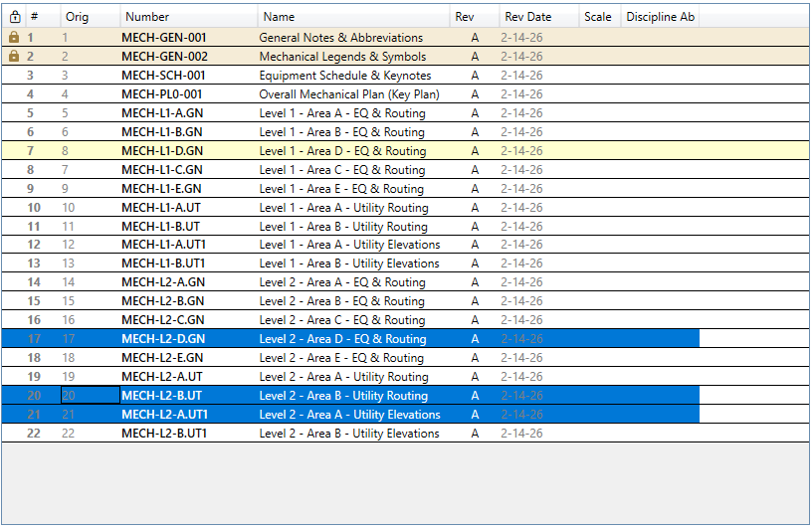Image resolution: width=812 pixels, height=529 pixels.
Task: Click name 'Level 2 - Area D - EQ & Routing'
Action: (342, 338)
